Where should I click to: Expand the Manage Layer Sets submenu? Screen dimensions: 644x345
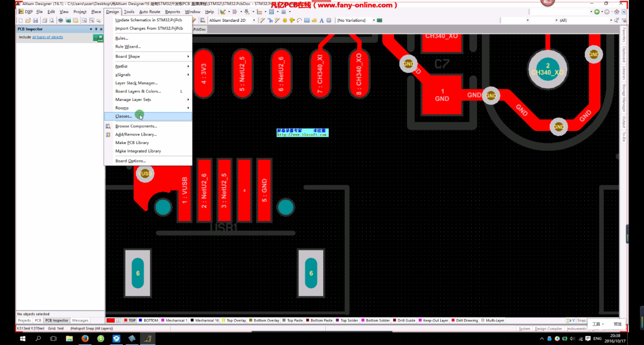tap(148, 99)
